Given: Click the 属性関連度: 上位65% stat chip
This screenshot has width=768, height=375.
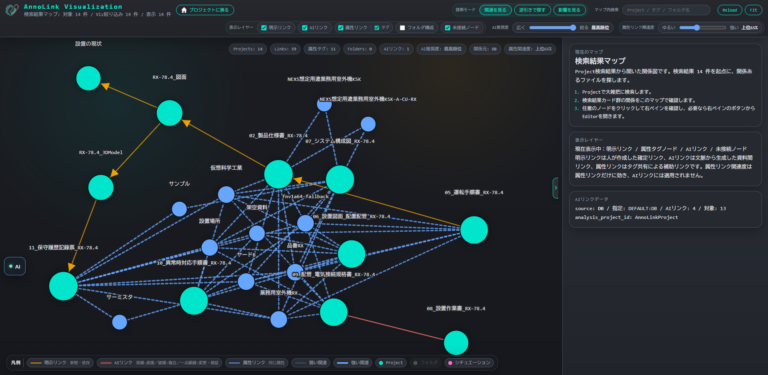Looking at the screenshot, I should point(530,49).
